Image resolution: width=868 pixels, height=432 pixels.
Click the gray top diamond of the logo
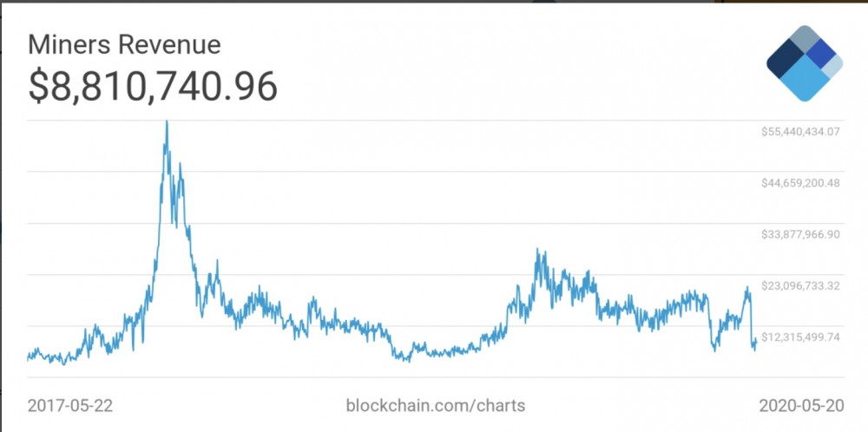(805, 39)
